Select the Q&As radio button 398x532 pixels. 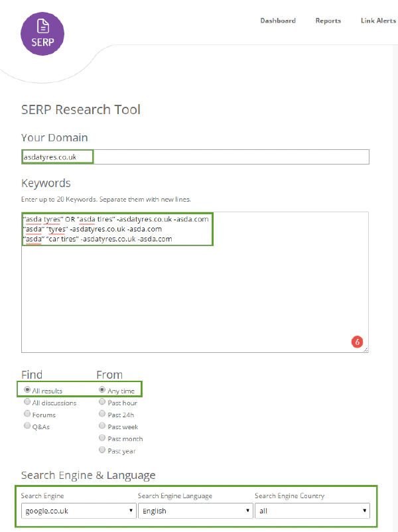click(x=27, y=425)
